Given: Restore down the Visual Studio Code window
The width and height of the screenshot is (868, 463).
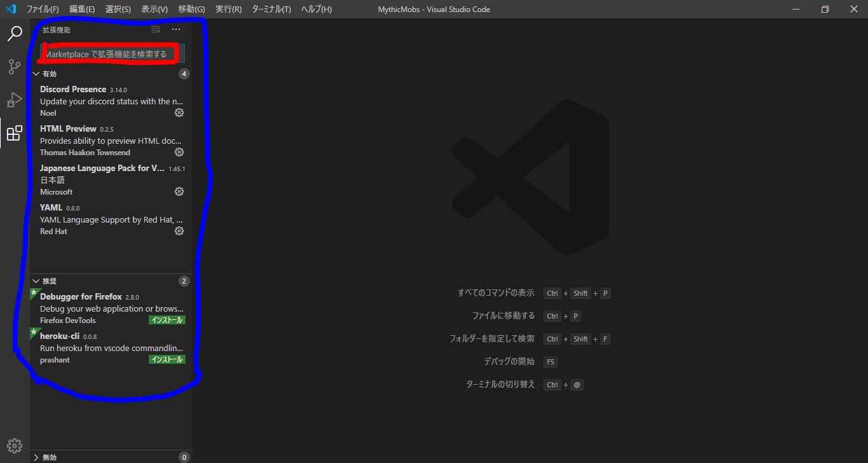Looking at the screenshot, I should pyautogui.click(x=825, y=9).
